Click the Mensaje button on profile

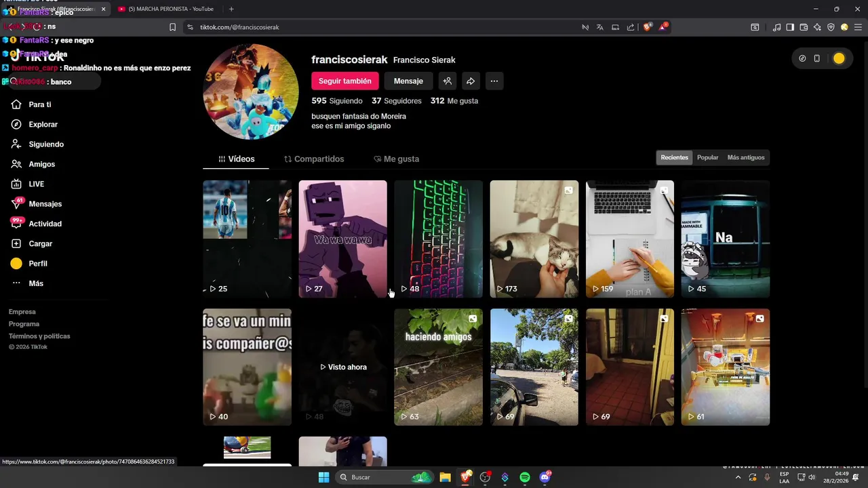(x=408, y=81)
